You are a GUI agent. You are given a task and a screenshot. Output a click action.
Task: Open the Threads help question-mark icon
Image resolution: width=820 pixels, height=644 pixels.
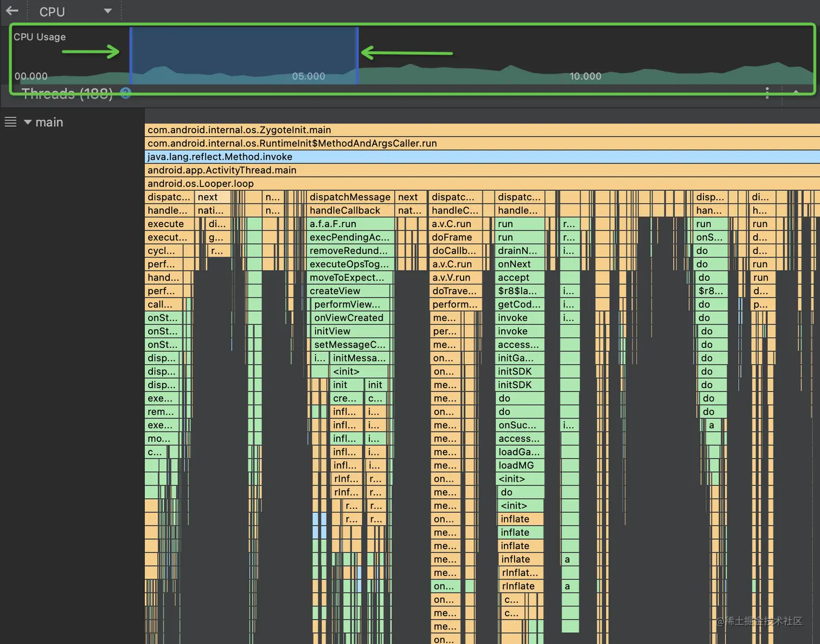point(126,93)
